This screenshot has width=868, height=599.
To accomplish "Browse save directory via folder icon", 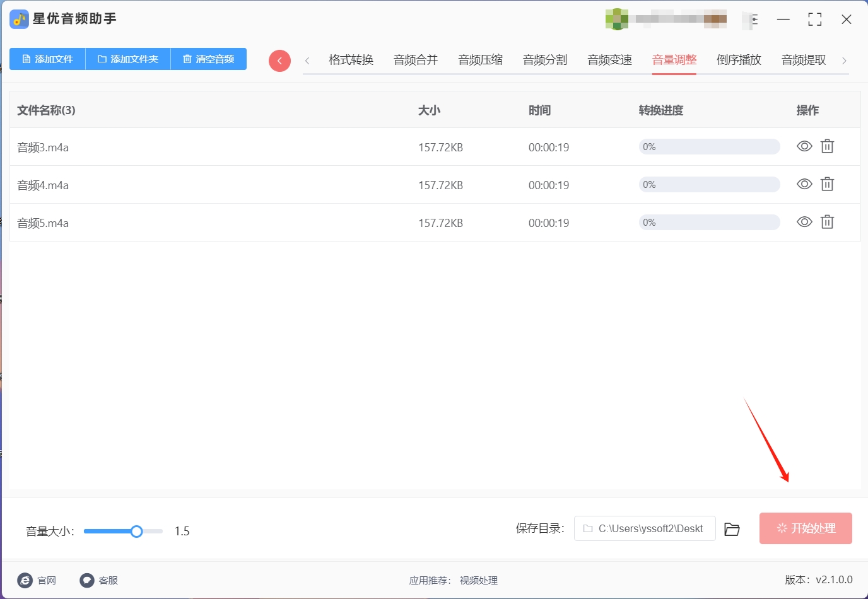I will pyautogui.click(x=732, y=529).
